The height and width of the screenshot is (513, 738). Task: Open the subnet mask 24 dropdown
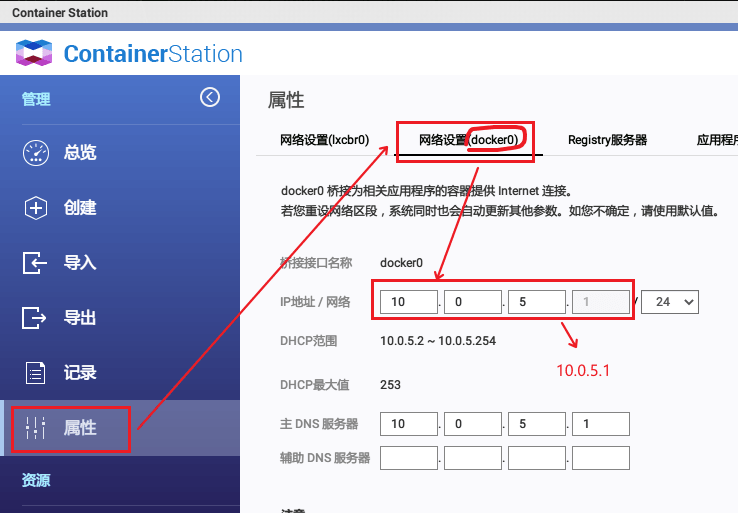[670, 301]
